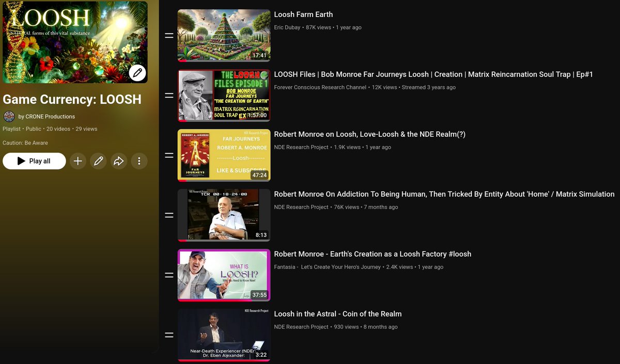Open title 'Loosh in the Astral - Coin of the Realm'
The width and height of the screenshot is (620, 364).
[338, 314]
